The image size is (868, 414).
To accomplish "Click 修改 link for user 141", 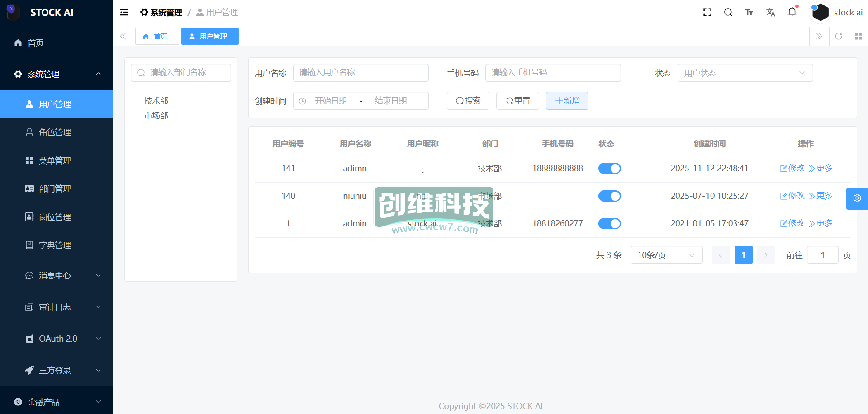I will tap(792, 168).
